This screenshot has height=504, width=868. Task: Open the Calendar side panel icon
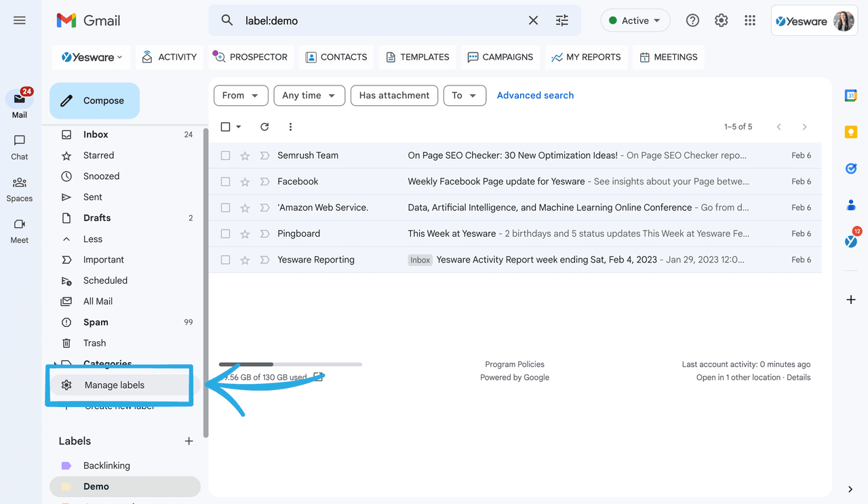point(850,96)
